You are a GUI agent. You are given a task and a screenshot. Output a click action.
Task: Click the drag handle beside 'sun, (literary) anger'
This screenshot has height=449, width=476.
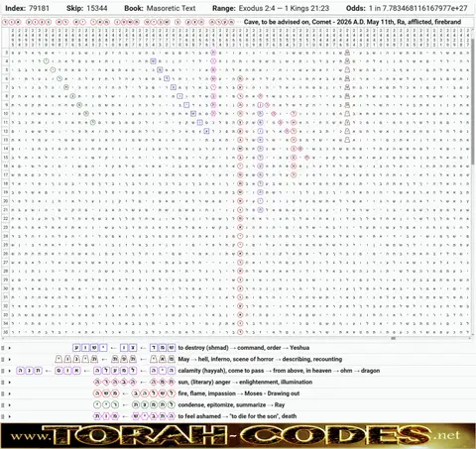pyautogui.click(x=3, y=383)
